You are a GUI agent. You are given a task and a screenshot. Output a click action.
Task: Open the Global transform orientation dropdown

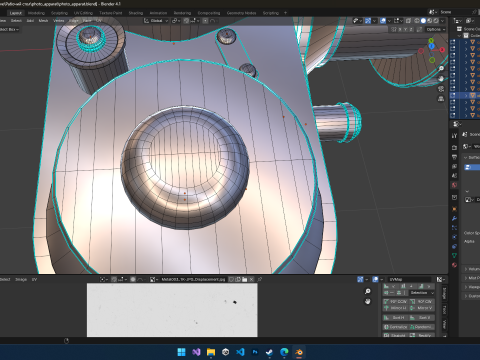tap(156, 21)
